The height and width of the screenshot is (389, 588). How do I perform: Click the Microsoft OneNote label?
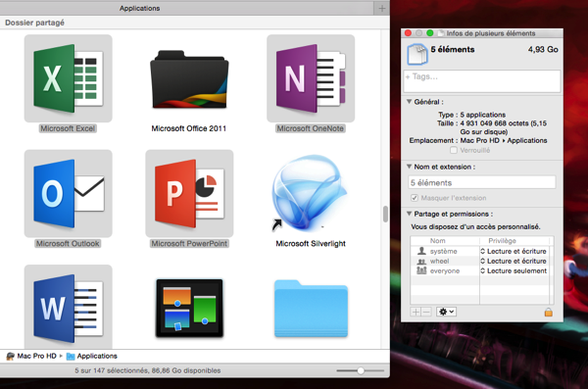coord(310,128)
